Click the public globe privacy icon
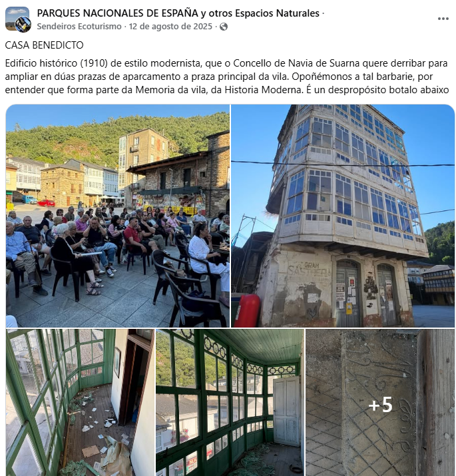The width and height of the screenshot is (456, 476). pyautogui.click(x=224, y=27)
